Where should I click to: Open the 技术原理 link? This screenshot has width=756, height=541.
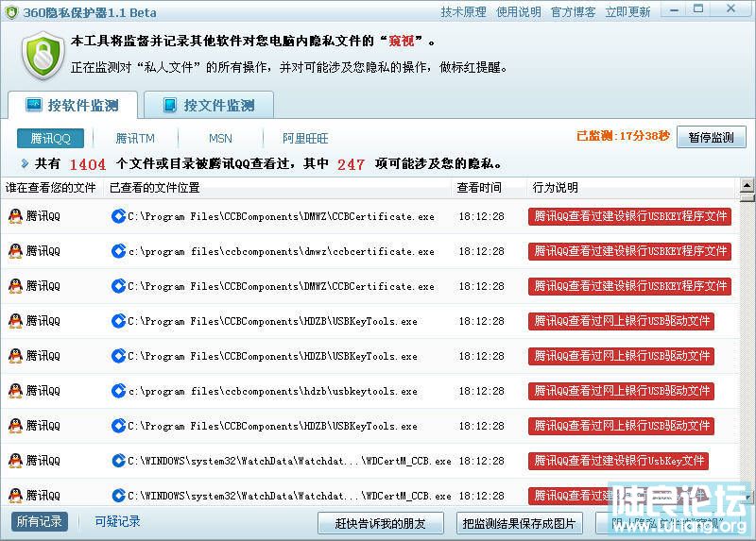(463, 12)
